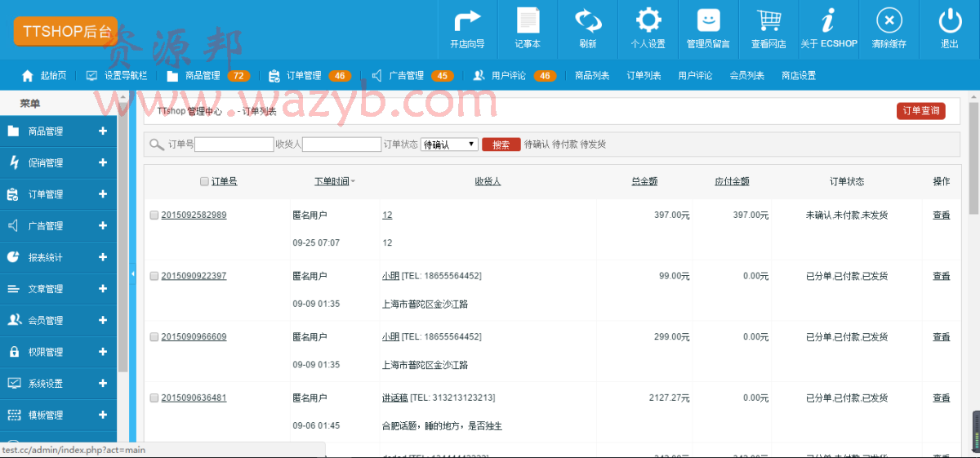
Task: Check the box for order 2015090636481
Action: click(x=154, y=398)
